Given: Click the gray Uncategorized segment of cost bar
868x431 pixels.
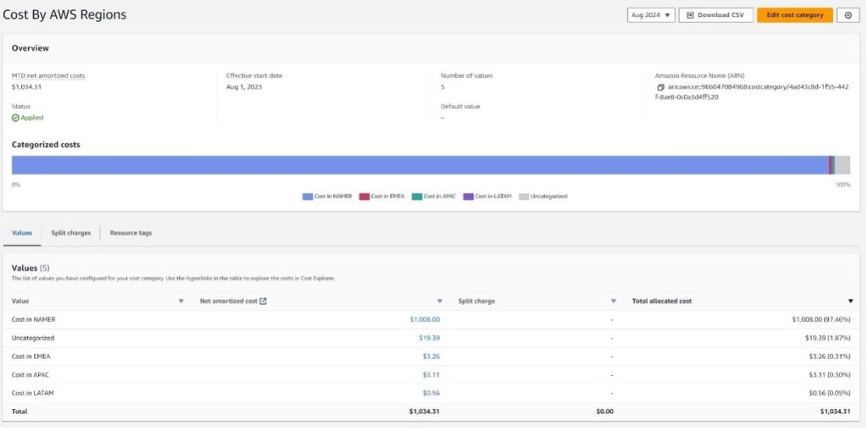Looking at the screenshot, I should 843,165.
